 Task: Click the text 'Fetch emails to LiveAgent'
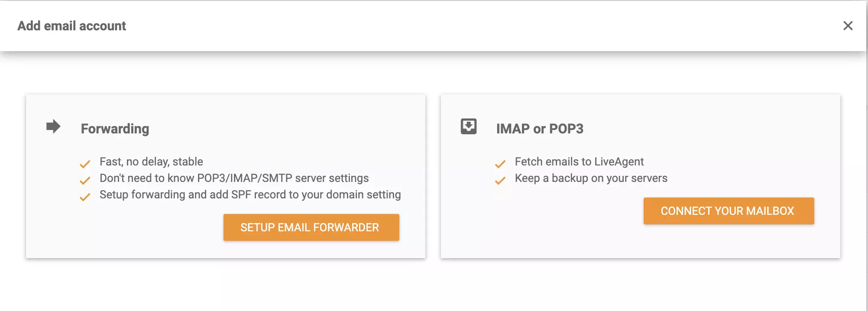click(579, 162)
